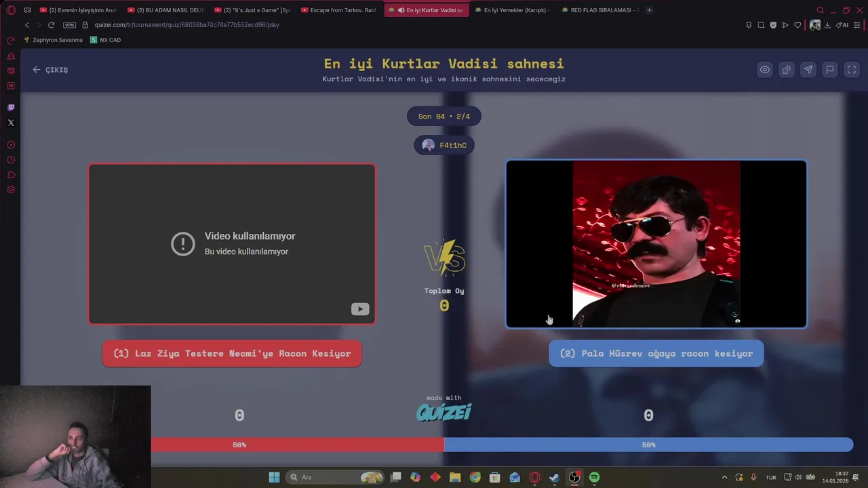The width and height of the screenshot is (868, 488).
Task: Open tab search magnifier at top right
Action: [x=820, y=10]
